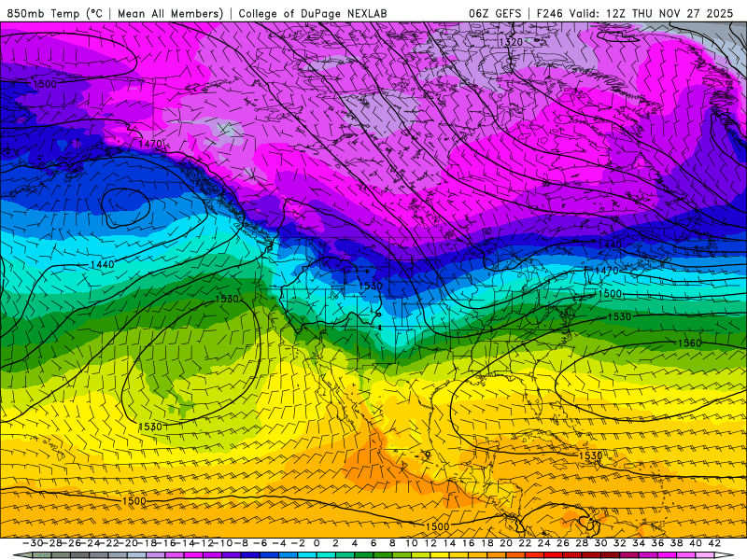Click the -22 value on the temperature scale
Image resolution: width=747 pixels, height=560 pixels.
coord(109,543)
